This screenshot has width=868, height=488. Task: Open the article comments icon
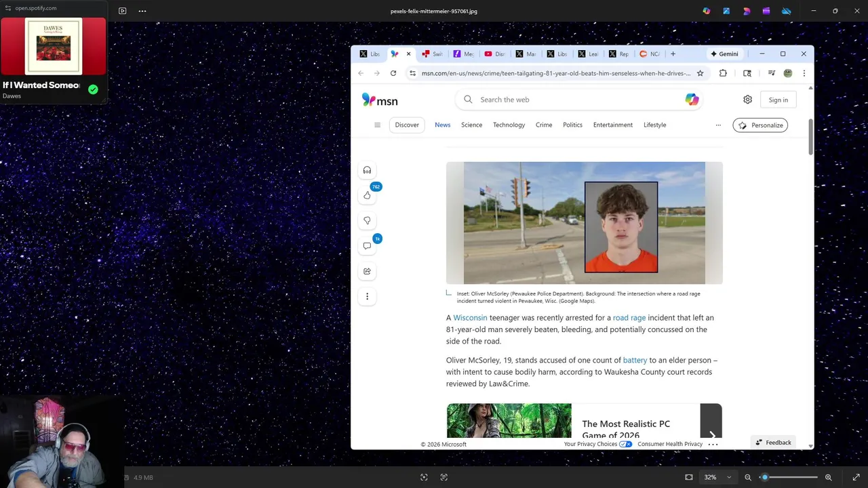pos(367,246)
